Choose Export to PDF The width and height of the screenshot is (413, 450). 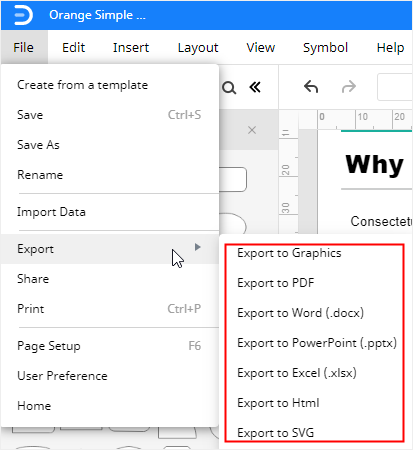(x=276, y=283)
